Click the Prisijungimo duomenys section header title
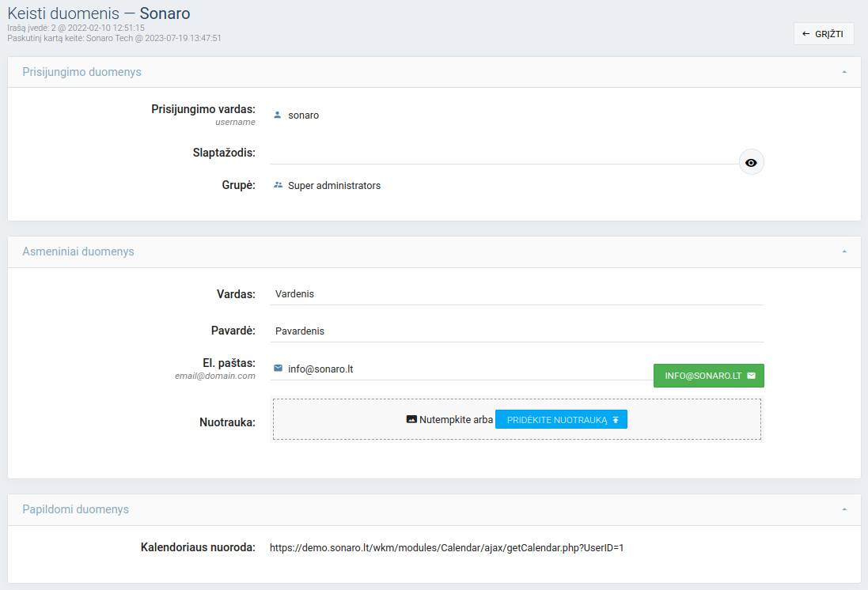Screen dimensions: 868x590 coord(81,72)
